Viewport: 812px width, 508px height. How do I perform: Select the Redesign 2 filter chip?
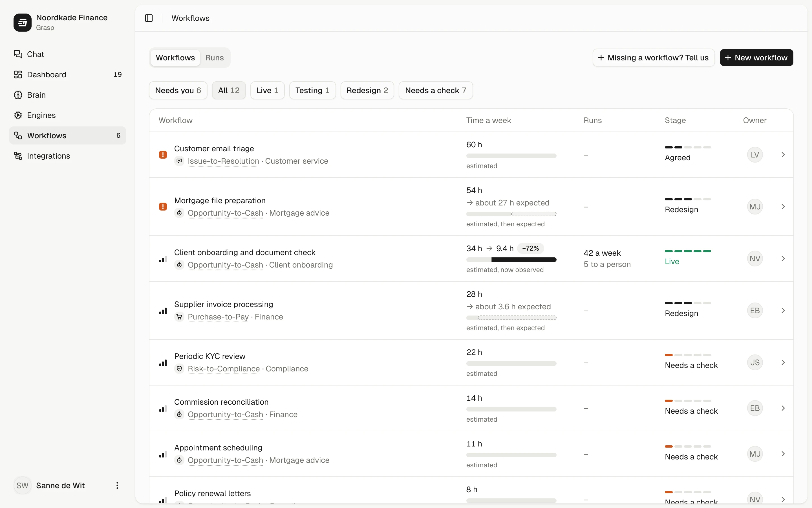(367, 90)
